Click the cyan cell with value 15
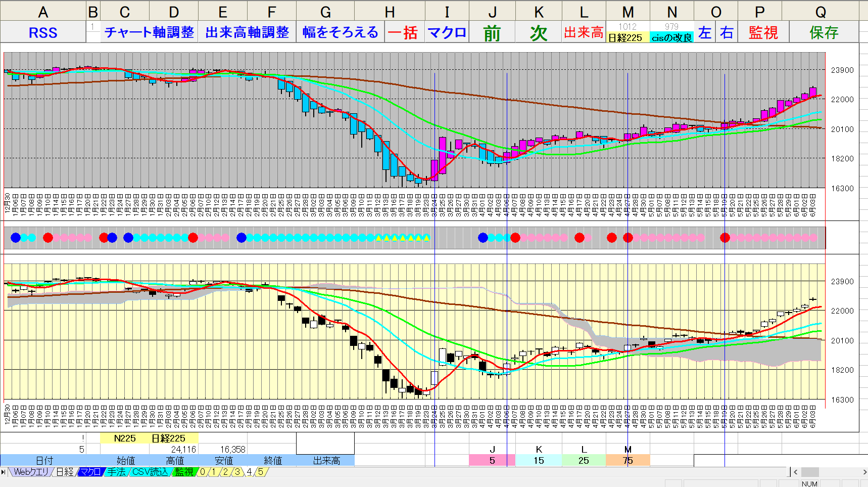The width and height of the screenshot is (868, 487). [539, 460]
